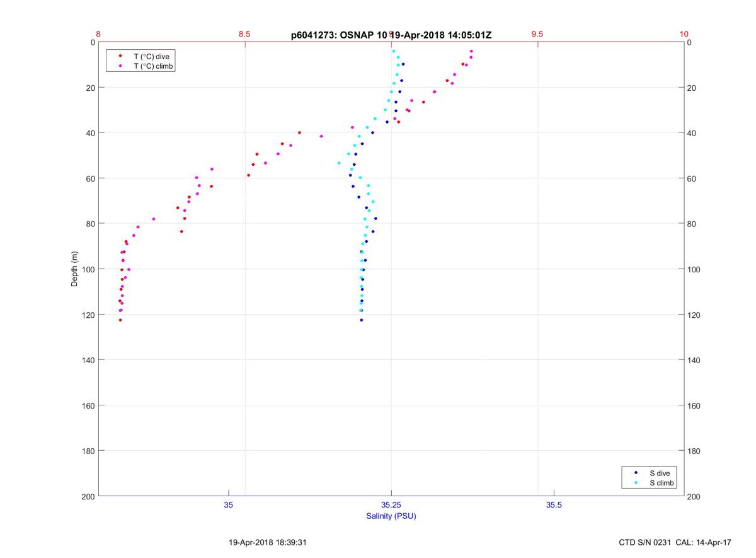Click the magenta dot marker in the temperature legend
Screen dimensions: 756x558
(x=120, y=66)
